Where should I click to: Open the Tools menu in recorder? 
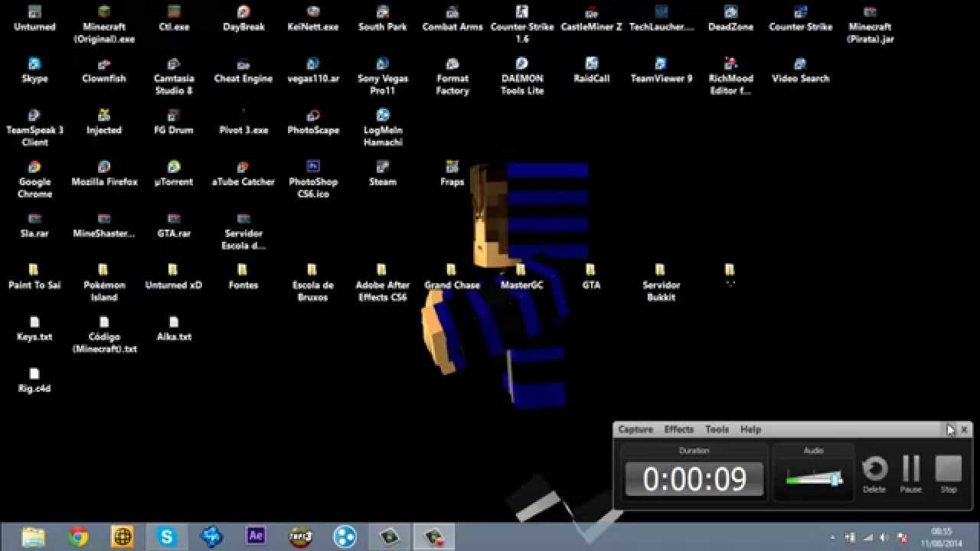coord(717,429)
